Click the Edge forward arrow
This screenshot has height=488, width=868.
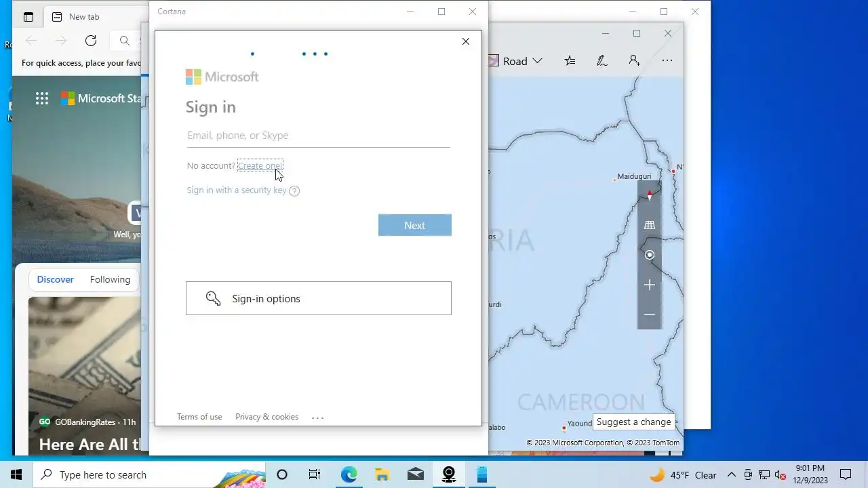[x=61, y=41]
